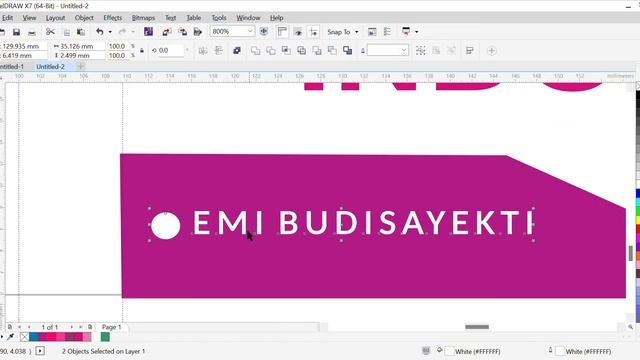This screenshot has width=640, height=360.
Task: Expand the Application Launcher arrow
Action: (x=416, y=32)
